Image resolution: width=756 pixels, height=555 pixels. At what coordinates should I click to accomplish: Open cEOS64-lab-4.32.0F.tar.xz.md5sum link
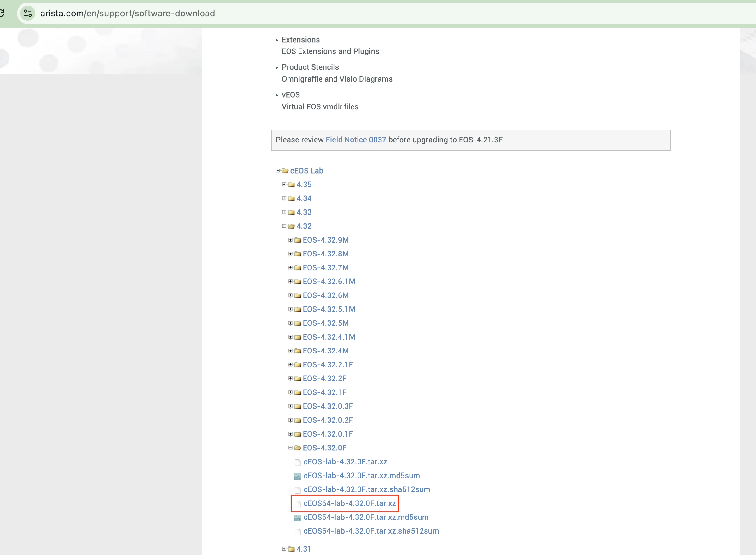[x=366, y=517]
